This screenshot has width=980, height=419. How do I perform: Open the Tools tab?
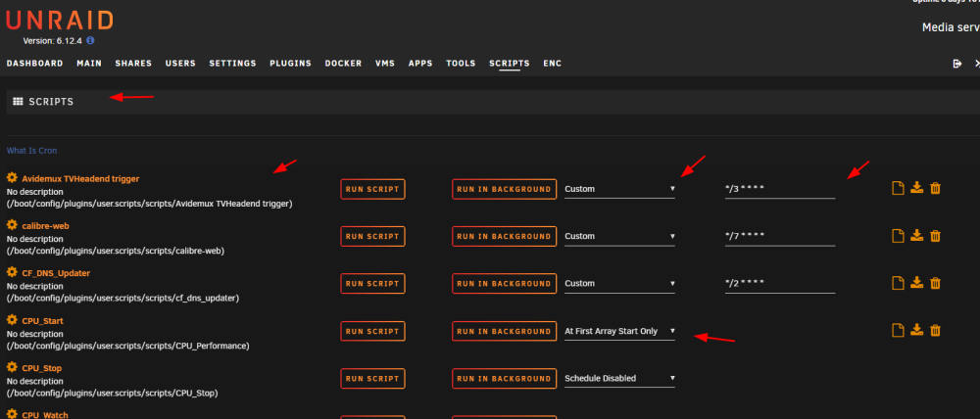461,63
